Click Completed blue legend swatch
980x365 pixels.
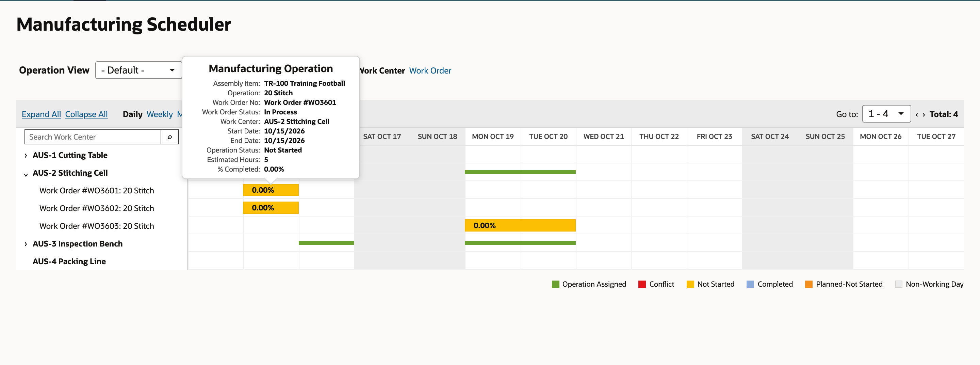(750, 284)
